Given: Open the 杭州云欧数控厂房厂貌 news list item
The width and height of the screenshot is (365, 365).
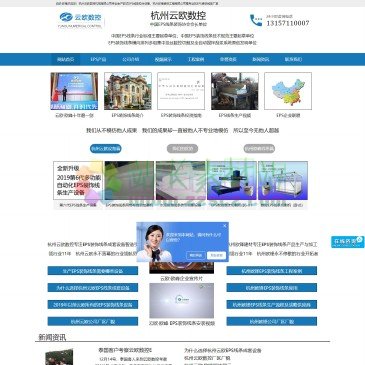Looking at the screenshot, I should click(x=207, y=358).
